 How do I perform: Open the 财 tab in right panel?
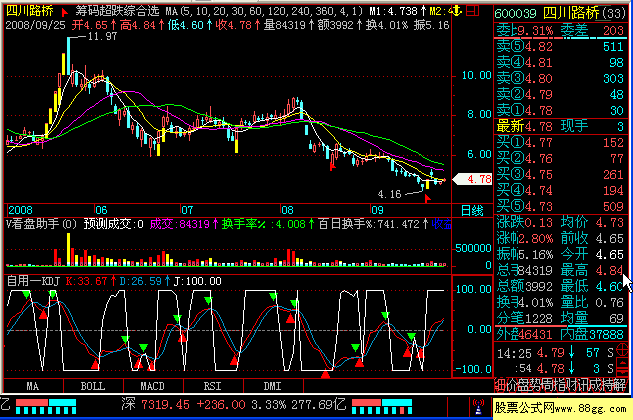(570, 385)
